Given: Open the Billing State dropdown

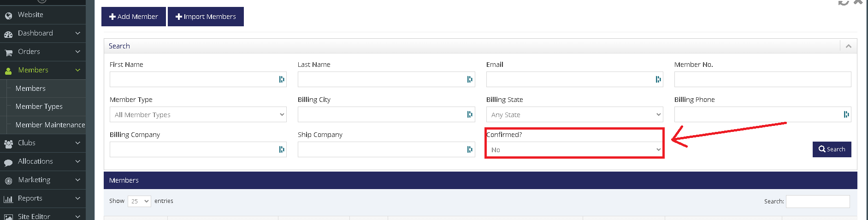Looking at the screenshot, I should click(575, 114).
